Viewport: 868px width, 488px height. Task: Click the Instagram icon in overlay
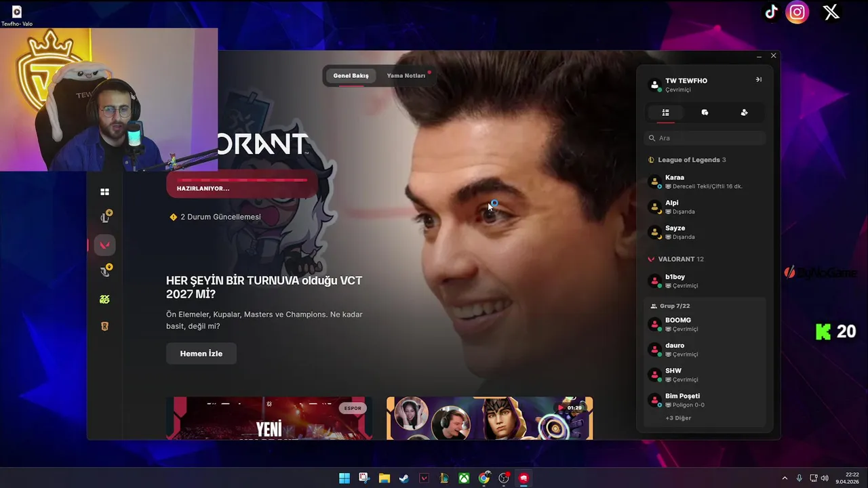tap(797, 12)
